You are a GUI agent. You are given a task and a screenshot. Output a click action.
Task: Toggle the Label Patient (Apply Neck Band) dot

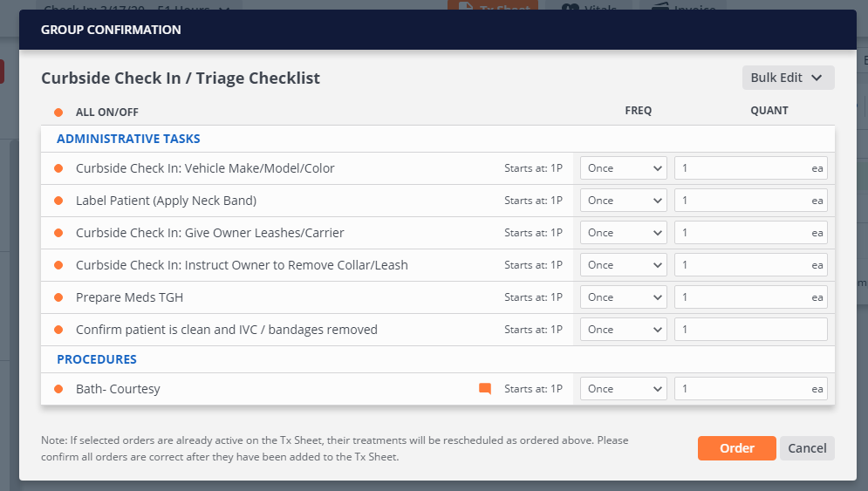tap(58, 201)
